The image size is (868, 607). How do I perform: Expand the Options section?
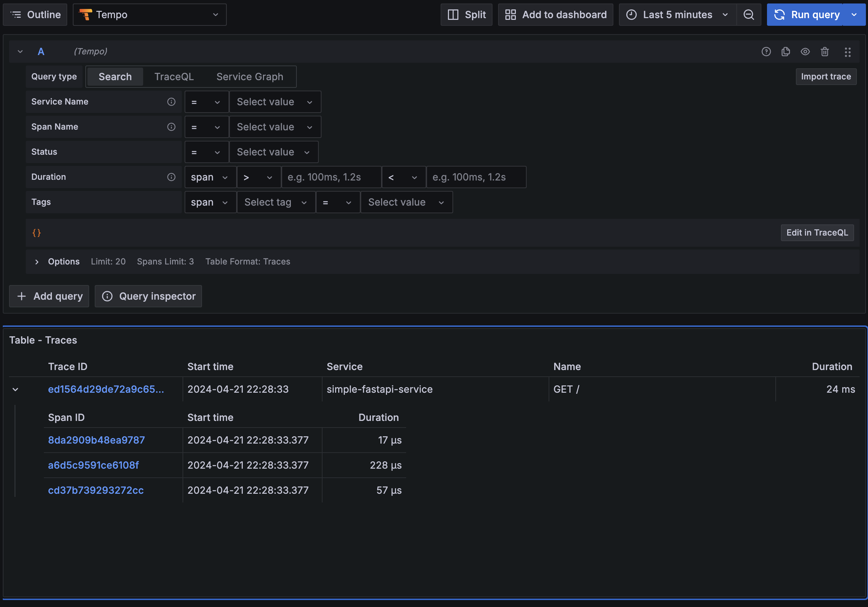[x=37, y=262]
